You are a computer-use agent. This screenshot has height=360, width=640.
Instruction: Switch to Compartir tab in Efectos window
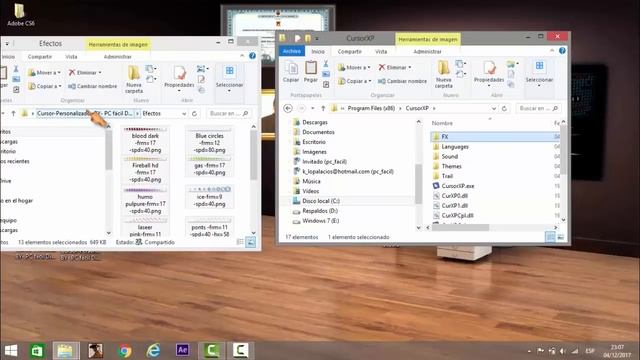coord(40,56)
